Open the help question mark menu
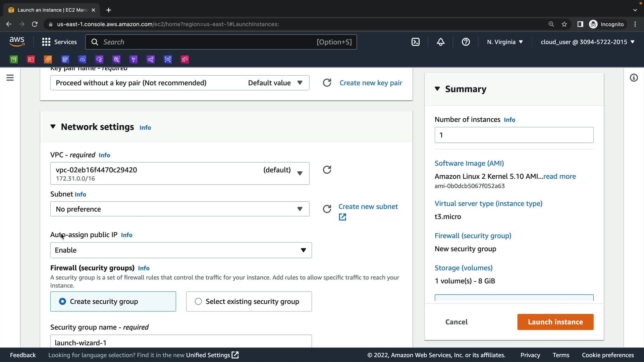This screenshot has height=362, width=644. [466, 42]
